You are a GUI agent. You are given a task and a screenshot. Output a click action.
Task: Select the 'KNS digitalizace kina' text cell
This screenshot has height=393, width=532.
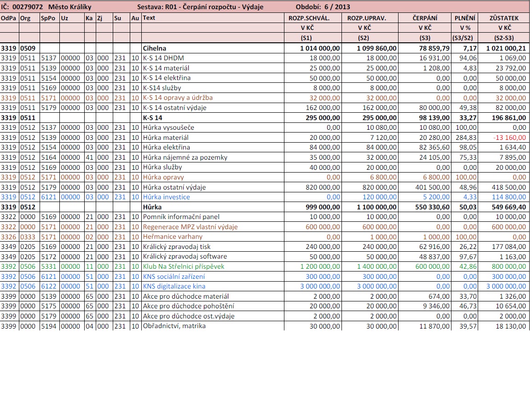[175, 286]
